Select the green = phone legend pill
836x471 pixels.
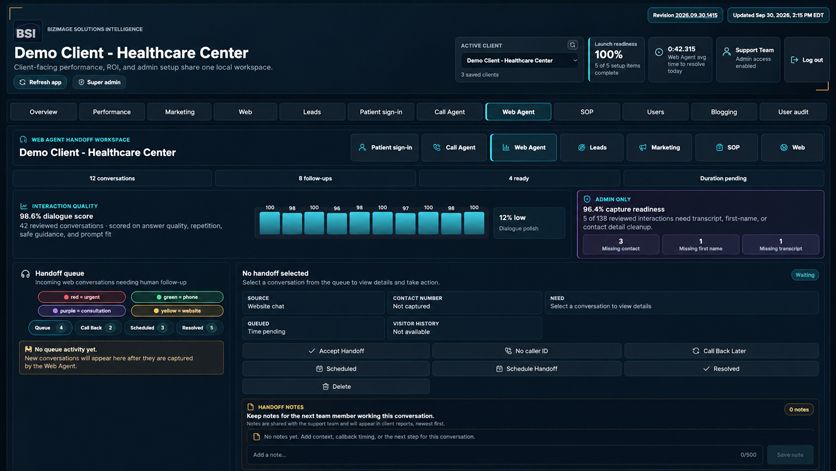(177, 297)
